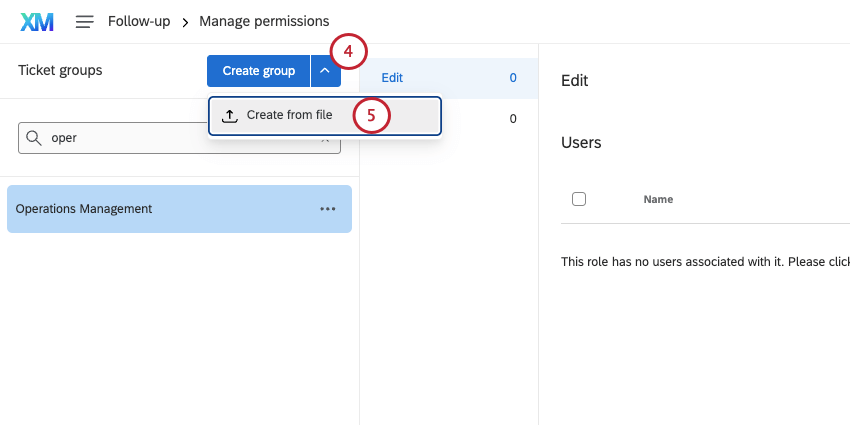Collapse the Create group dropdown arrow
Image resolution: width=850 pixels, height=425 pixels.
tap(325, 71)
